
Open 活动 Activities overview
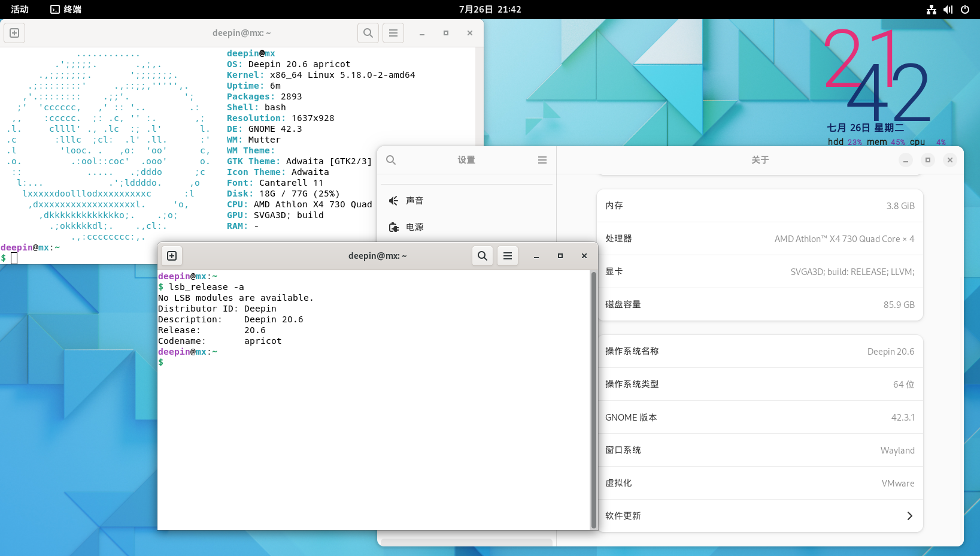20,10
